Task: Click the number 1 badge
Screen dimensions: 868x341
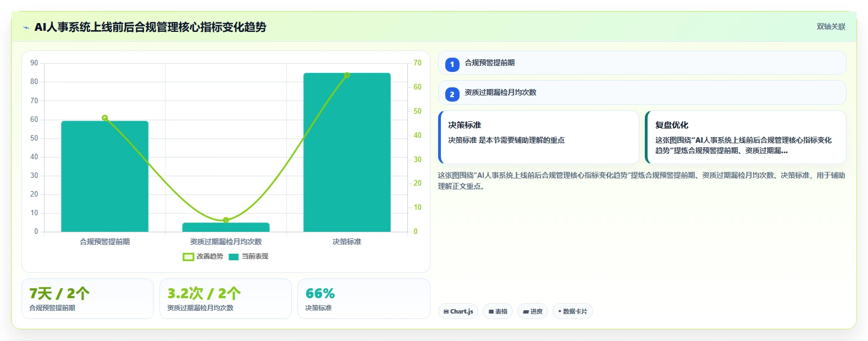Action: tap(452, 65)
